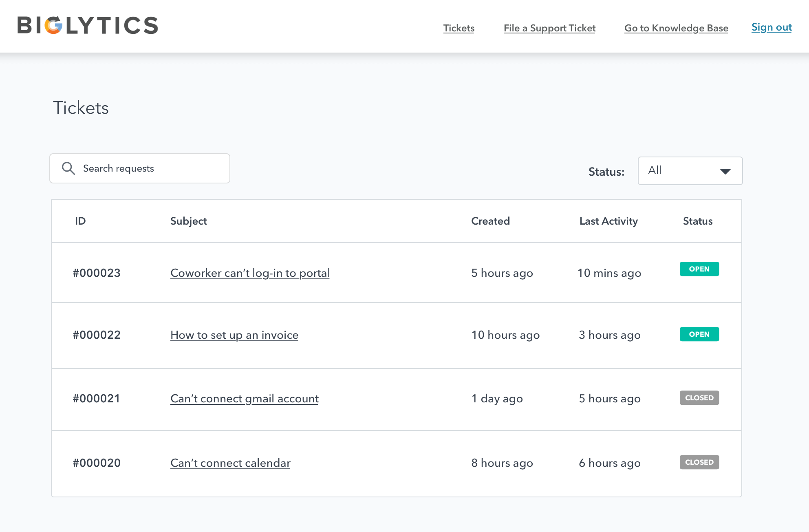
Task: Click the CLOSED badge for ticket #000021
Action: [x=699, y=398]
